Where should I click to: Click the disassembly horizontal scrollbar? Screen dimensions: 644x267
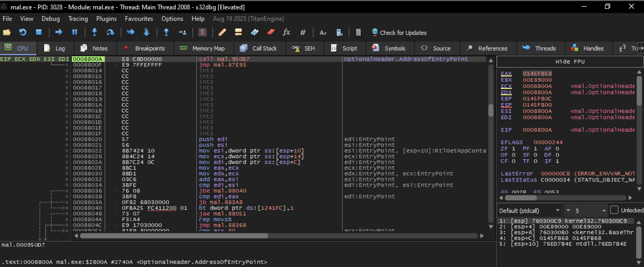point(174,236)
